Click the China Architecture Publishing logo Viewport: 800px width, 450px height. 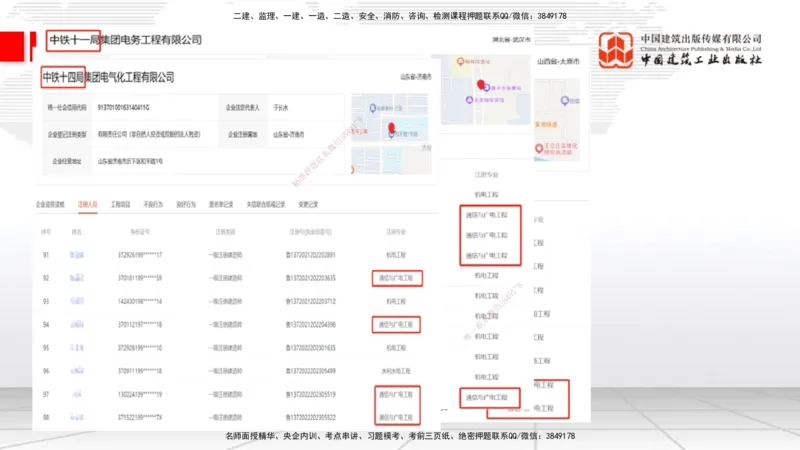coord(616,49)
